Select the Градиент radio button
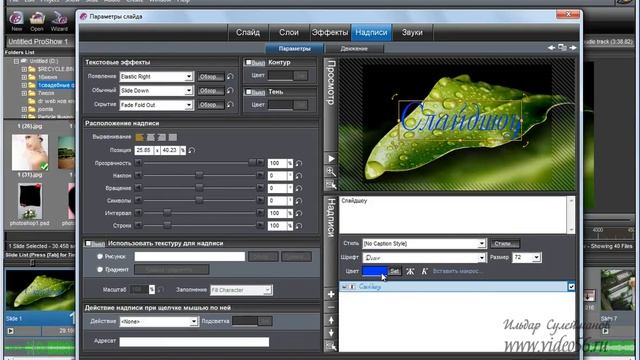Image resolution: width=640 pixels, height=360 pixels. [100, 270]
